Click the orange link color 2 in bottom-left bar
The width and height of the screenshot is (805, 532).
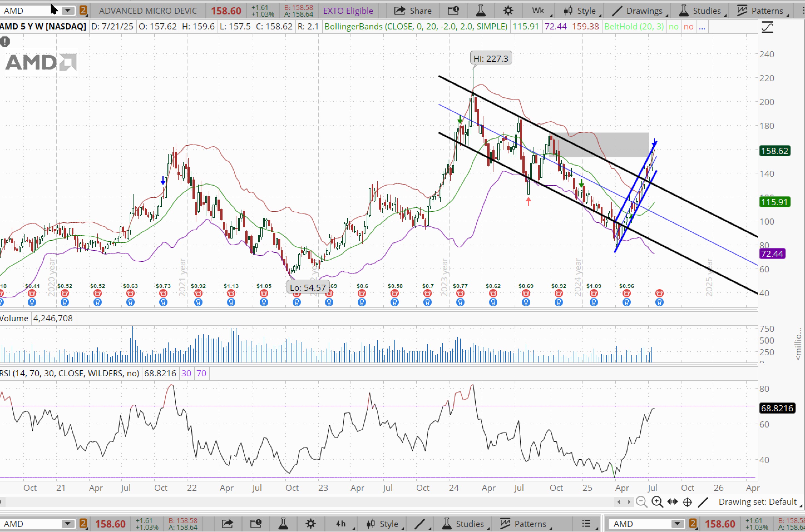pyautogui.click(x=83, y=523)
